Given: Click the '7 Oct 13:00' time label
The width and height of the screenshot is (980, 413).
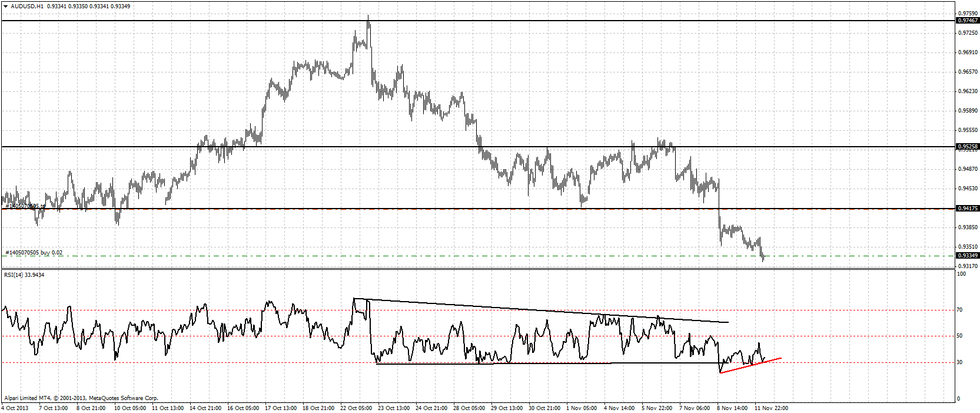Looking at the screenshot, I should tap(54, 408).
